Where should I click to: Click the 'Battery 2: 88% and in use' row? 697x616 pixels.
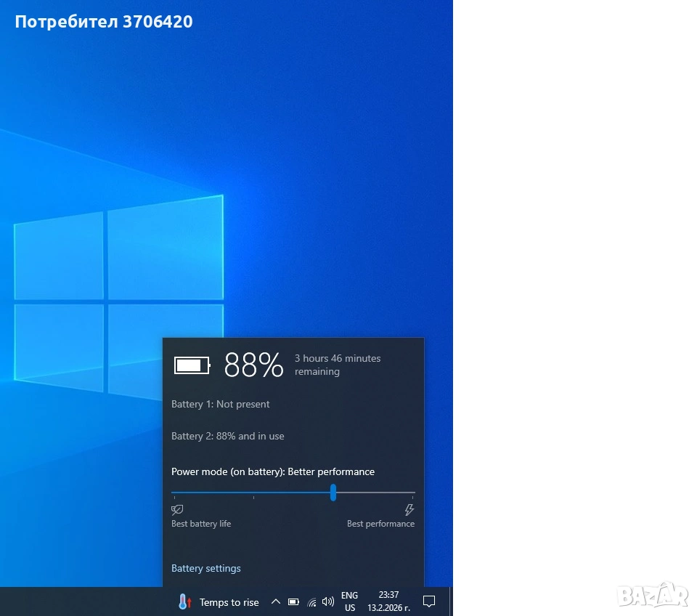click(228, 436)
